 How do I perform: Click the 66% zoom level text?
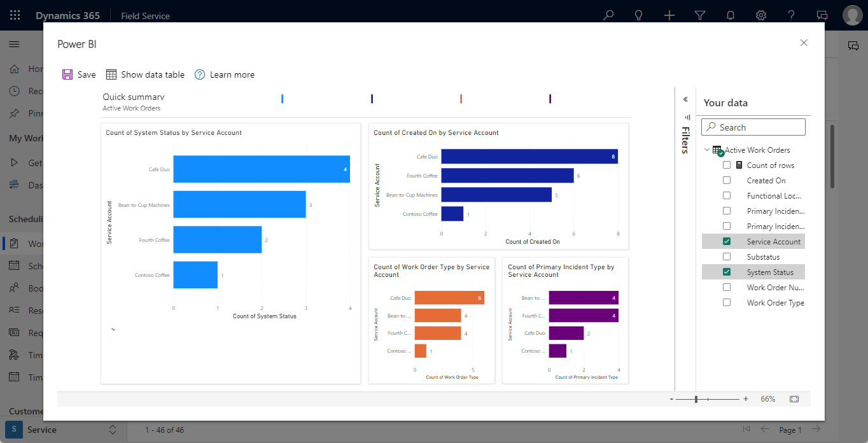click(768, 399)
